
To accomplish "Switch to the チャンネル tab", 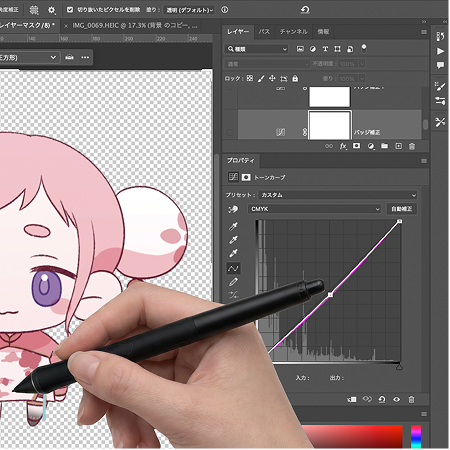I will tap(294, 32).
